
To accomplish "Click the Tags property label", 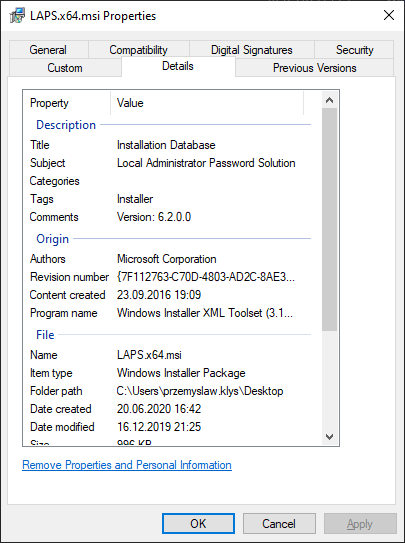I will click(x=42, y=199).
